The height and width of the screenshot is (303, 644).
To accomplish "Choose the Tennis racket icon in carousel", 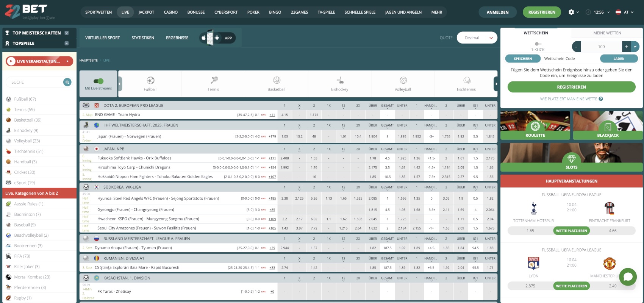I will click(214, 80).
